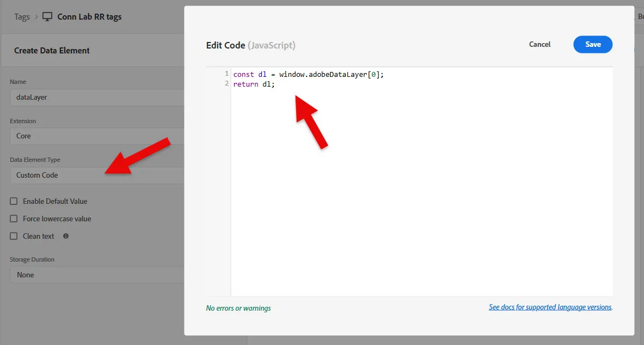Screen dimensions: 644x345
Task: Select the No errors or warnings status
Action: tap(238, 308)
